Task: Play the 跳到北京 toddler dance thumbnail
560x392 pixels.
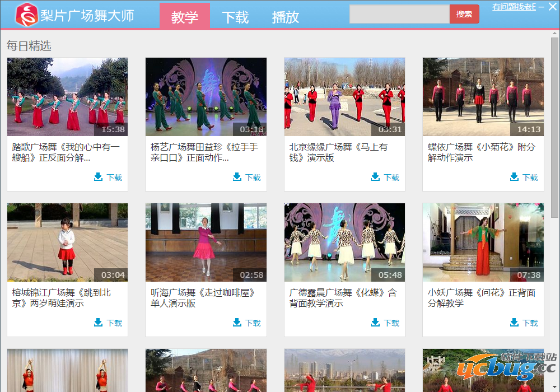Action: (x=67, y=242)
